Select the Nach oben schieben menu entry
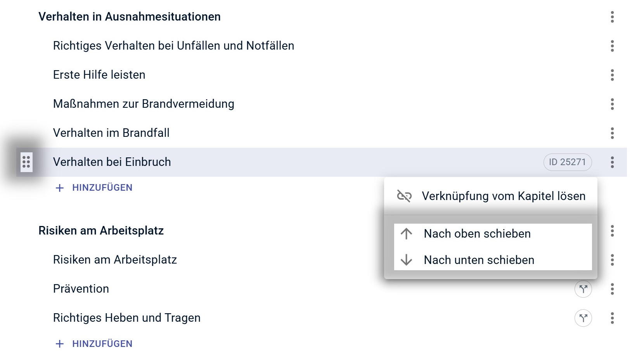The image size is (644, 357). pos(477,233)
